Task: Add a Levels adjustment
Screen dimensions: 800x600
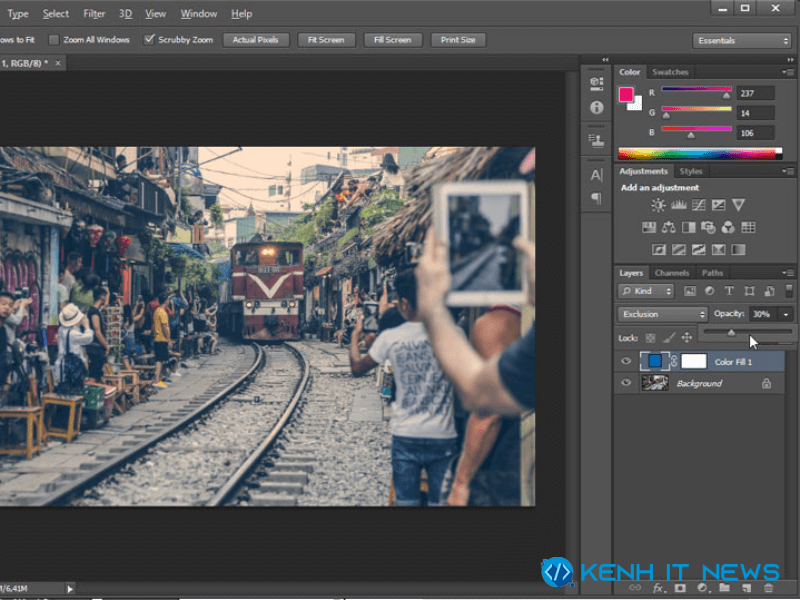Action: tap(679, 205)
